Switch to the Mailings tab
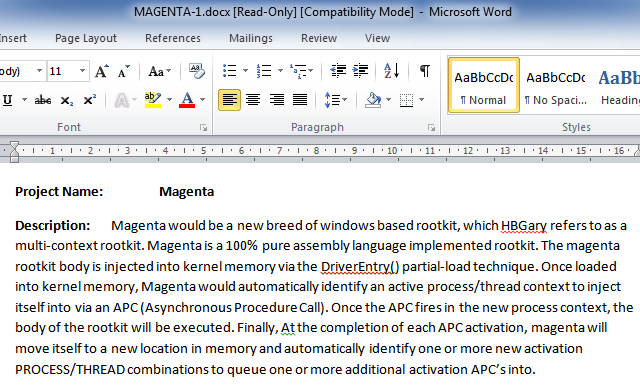Image resolution: width=640 pixels, height=388 pixels. [251, 38]
